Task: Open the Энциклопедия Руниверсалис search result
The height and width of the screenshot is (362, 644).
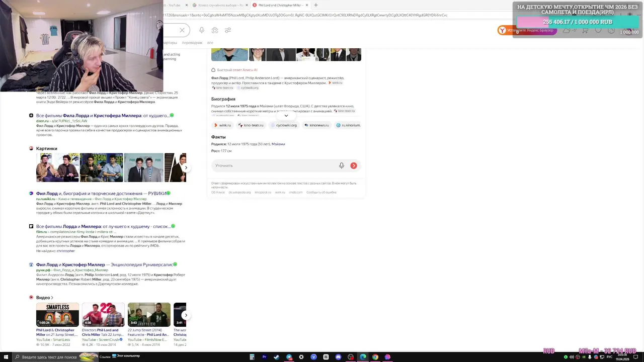Action: click(x=104, y=264)
